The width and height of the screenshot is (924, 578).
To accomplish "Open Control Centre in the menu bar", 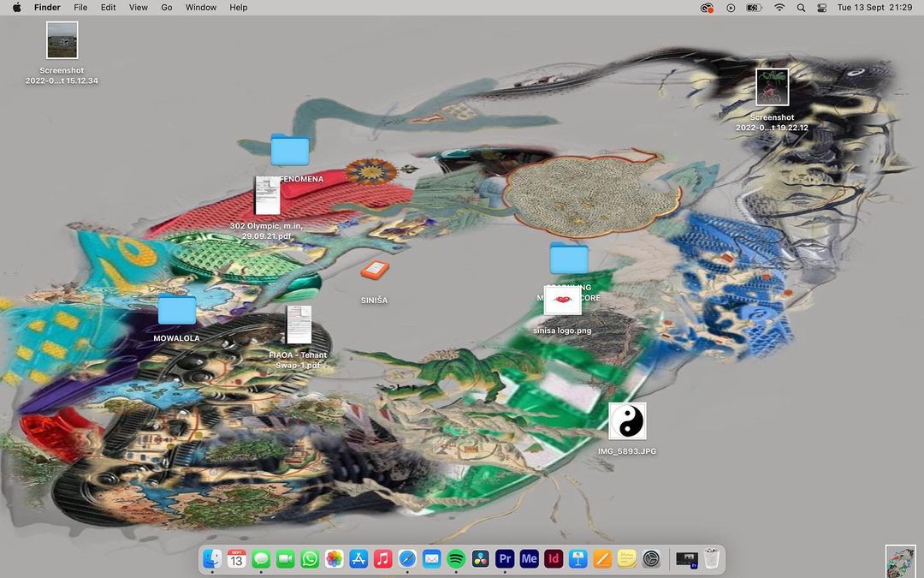I will (822, 8).
